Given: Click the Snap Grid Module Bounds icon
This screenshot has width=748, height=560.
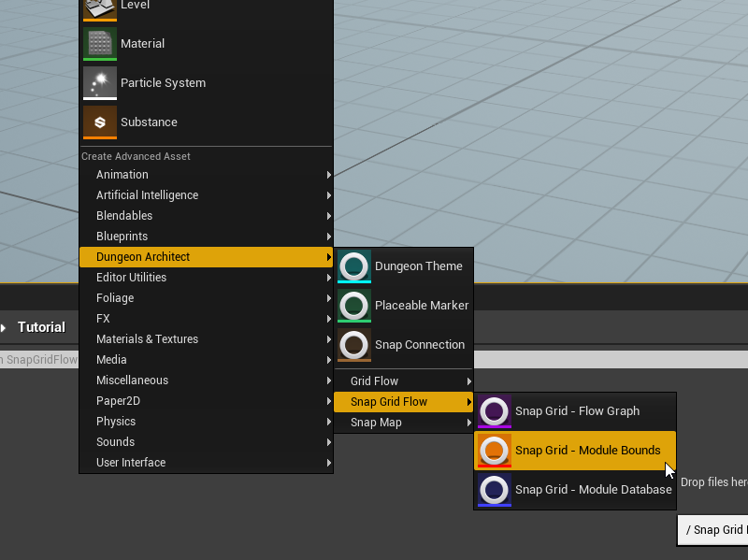Looking at the screenshot, I should tap(495, 451).
